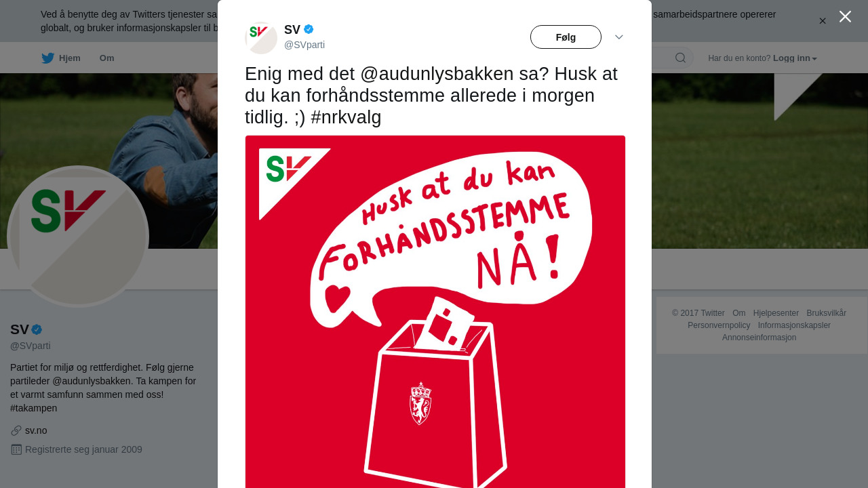868x488 pixels.
Task: Open the sv.no website link
Action: [36, 430]
